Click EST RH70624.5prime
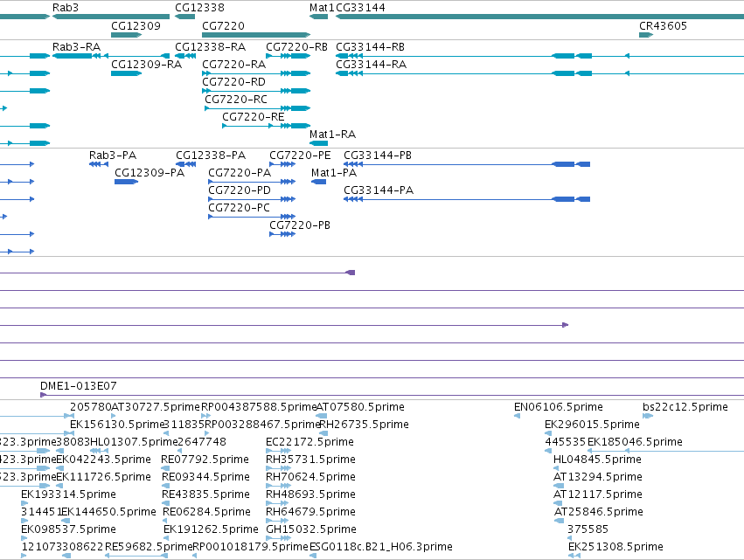 (x=310, y=476)
